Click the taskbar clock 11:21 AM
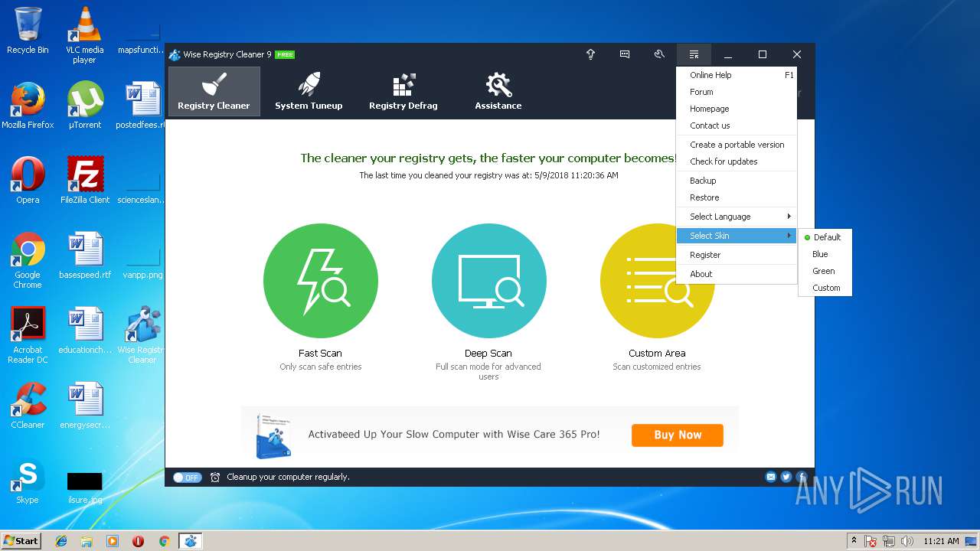The width and height of the screenshot is (980, 551). (941, 541)
